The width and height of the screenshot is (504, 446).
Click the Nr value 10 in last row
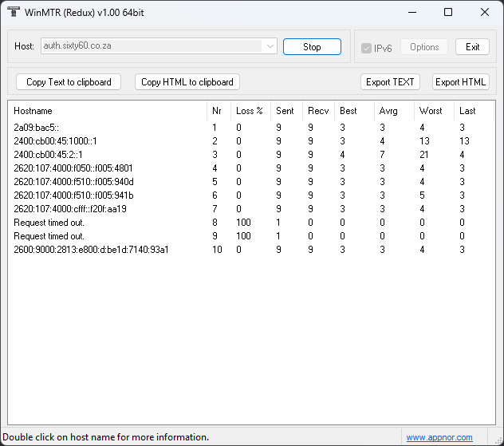217,250
